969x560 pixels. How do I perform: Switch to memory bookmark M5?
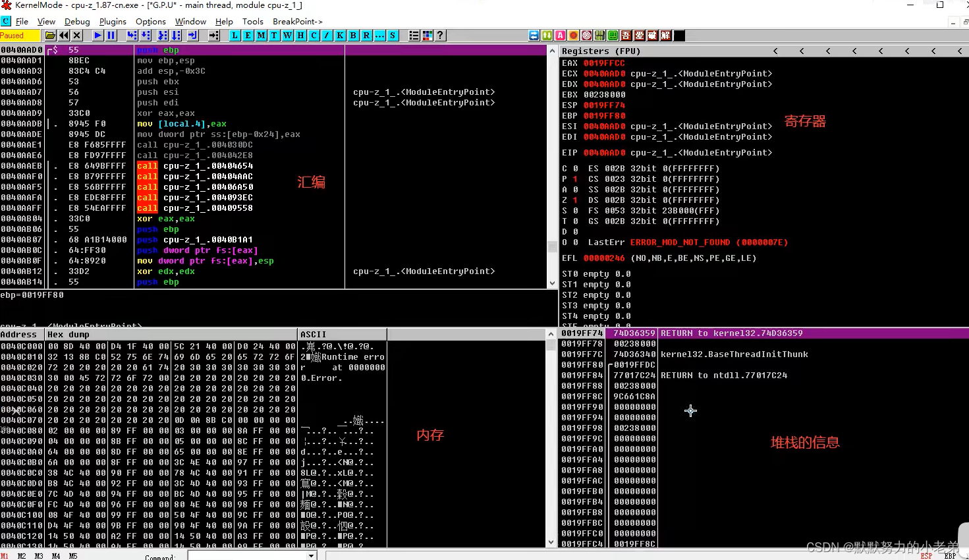point(73,556)
